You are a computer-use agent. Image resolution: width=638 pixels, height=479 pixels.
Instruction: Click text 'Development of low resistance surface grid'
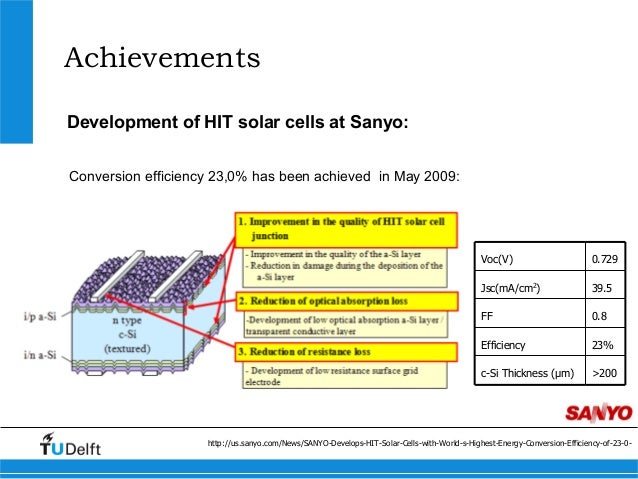click(334, 371)
